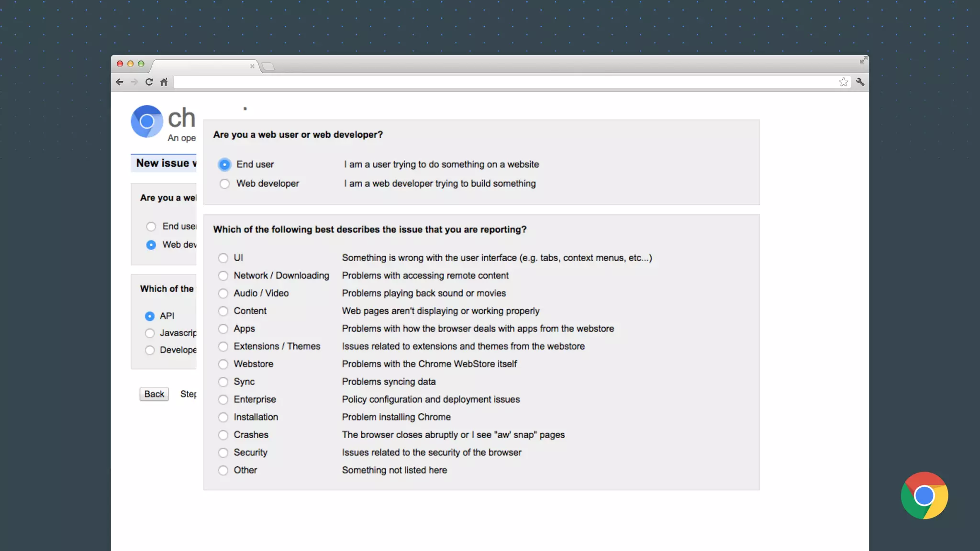Open a new tab
980x551 pixels.
268,66
